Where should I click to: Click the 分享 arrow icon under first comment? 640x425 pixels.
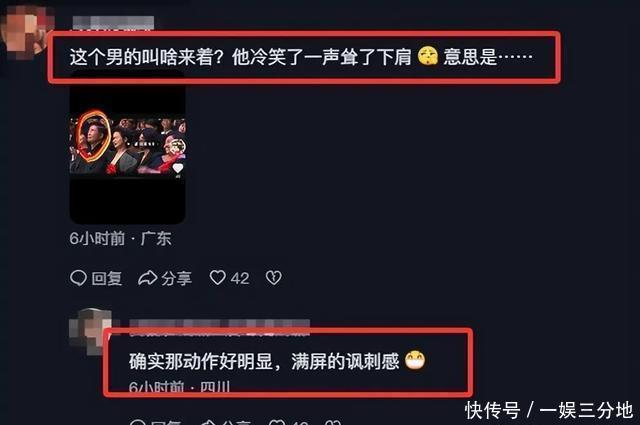[x=147, y=278]
